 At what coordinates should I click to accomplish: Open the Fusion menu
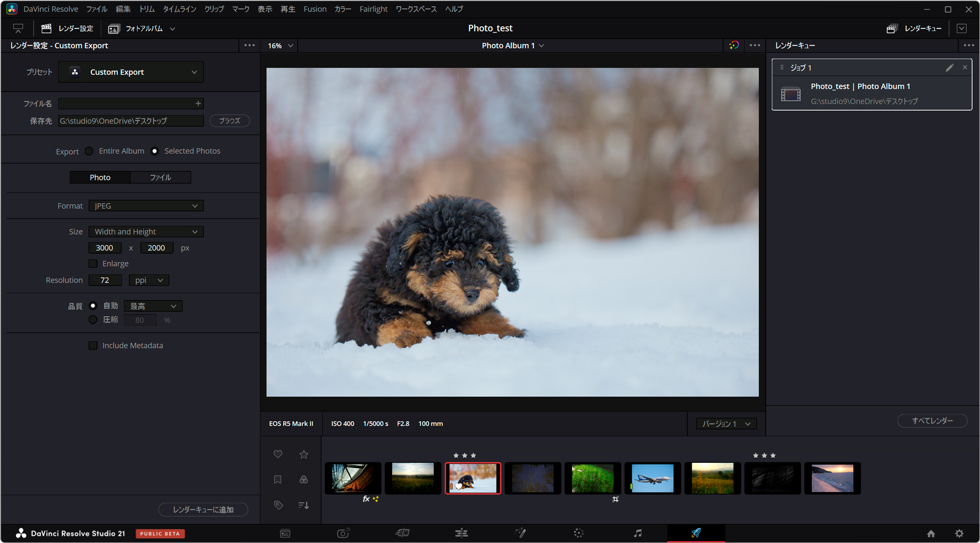[314, 9]
